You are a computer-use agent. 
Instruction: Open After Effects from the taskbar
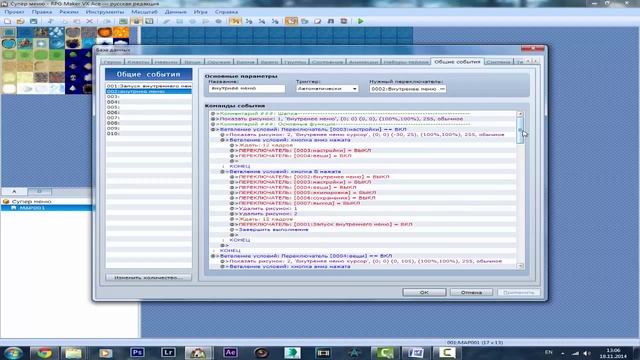coord(230,352)
